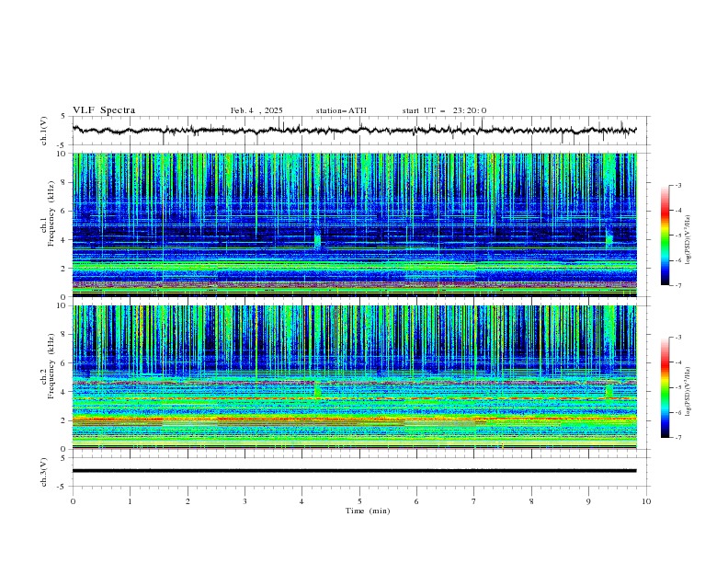Click the ch.2 spectrogram color bar

pyautogui.click(x=665, y=387)
